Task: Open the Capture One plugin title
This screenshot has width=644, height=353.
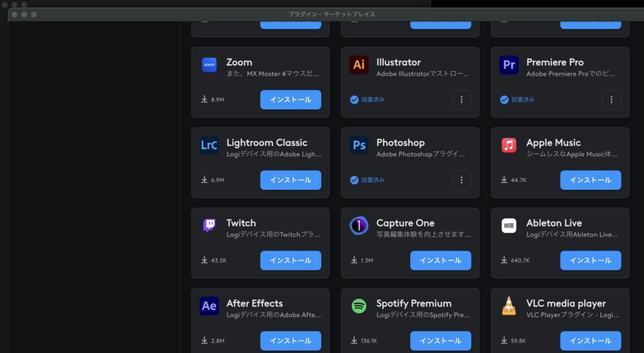Action: pos(405,223)
